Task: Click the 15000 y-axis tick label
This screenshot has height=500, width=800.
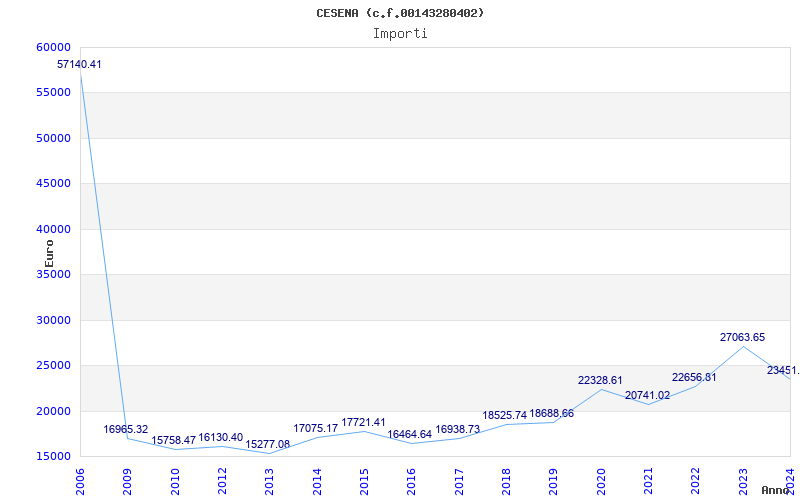Action: click(54, 456)
